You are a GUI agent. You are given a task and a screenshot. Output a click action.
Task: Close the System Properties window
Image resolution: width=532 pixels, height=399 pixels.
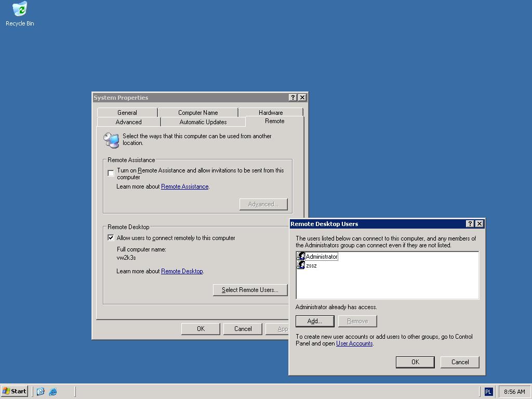tap(302, 97)
